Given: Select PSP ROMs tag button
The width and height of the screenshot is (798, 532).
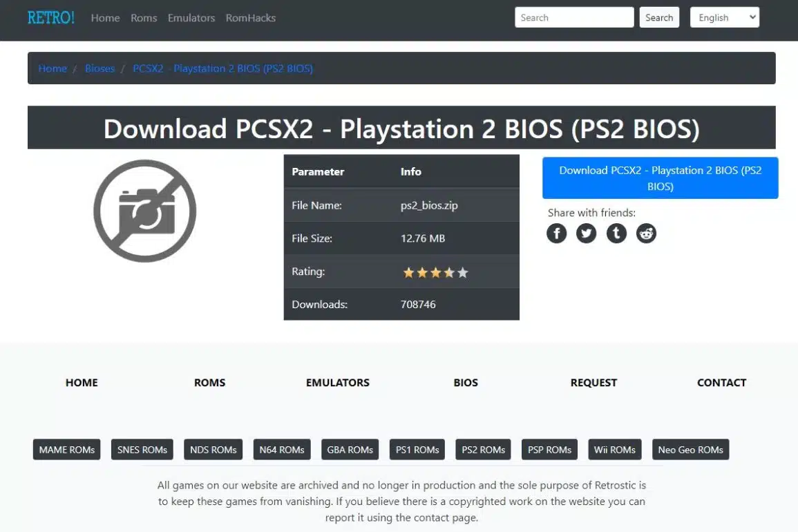Looking at the screenshot, I should pyautogui.click(x=550, y=450).
